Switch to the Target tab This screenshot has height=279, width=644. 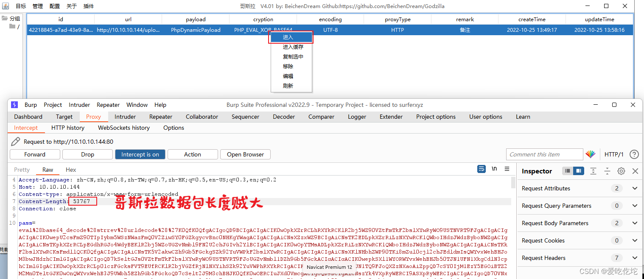(x=64, y=117)
